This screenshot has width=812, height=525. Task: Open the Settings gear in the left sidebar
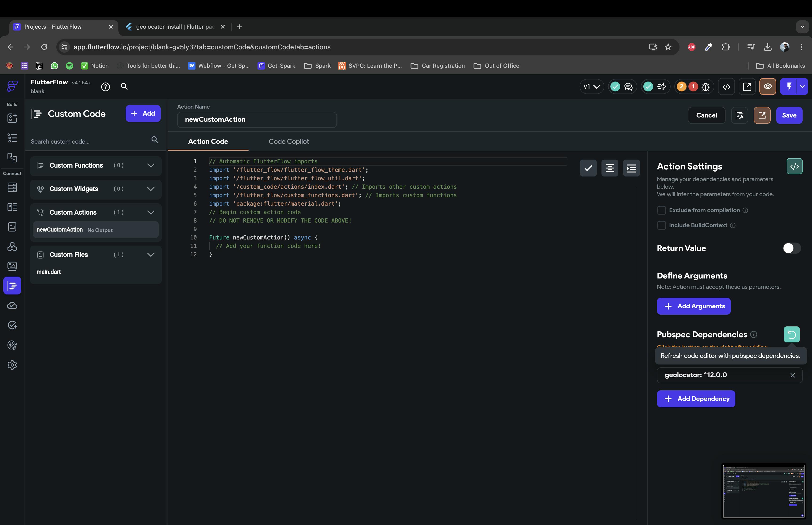click(x=12, y=365)
